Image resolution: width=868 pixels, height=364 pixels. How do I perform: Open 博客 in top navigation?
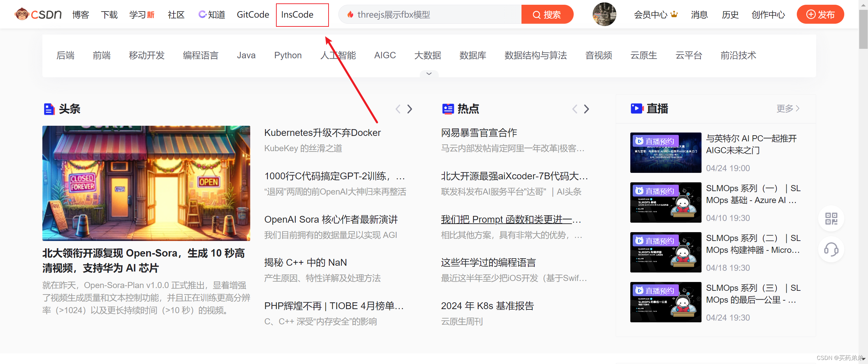pyautogui.click(x=81, y=15)
